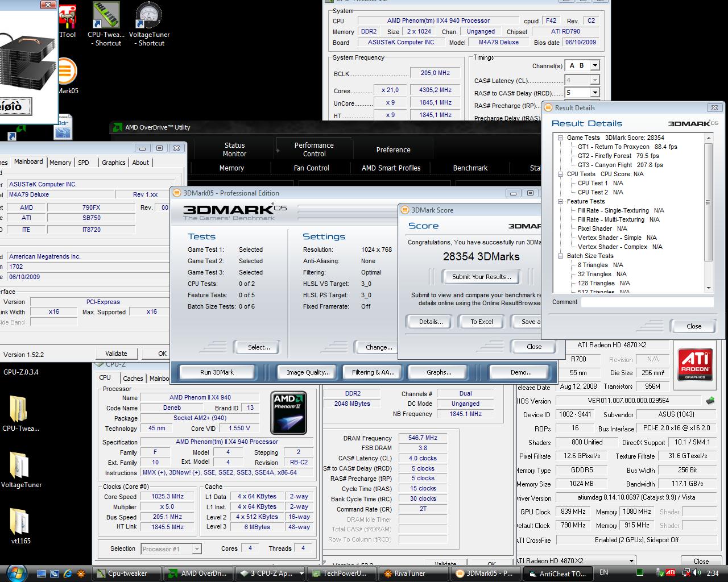This screenshot has width=728, height=582.
Task: Open the About tab in CPU-Z
Action: click(140, 163)
